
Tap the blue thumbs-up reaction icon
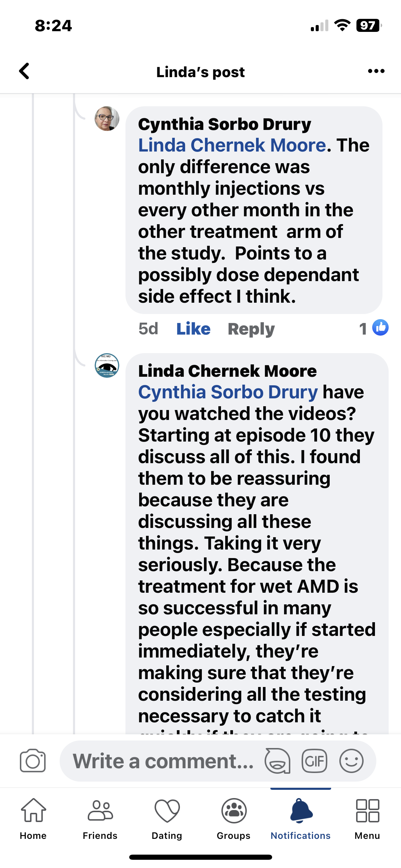[x=380, y=327]
